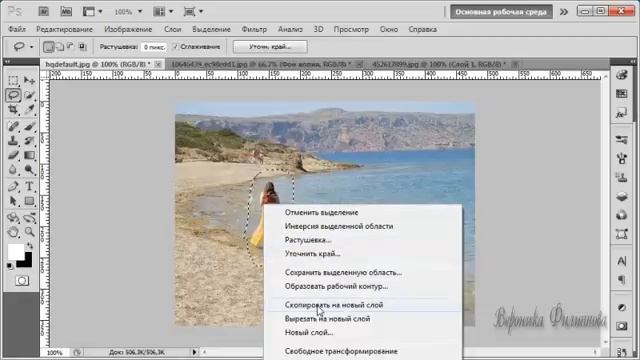The height and width of the screenshot is (360, 640).
Task: Select the Lasso tool in toolbox
Action: pyautogui.click(x=13, y=95)
